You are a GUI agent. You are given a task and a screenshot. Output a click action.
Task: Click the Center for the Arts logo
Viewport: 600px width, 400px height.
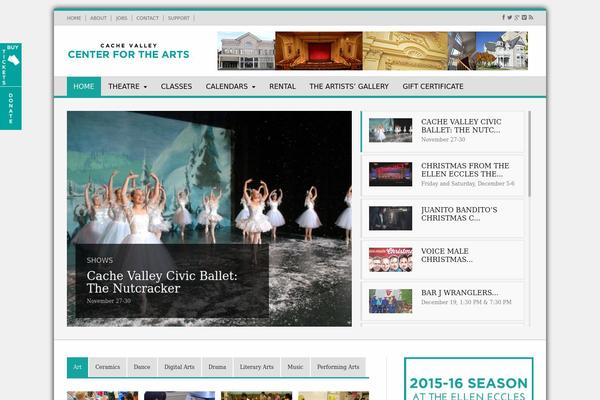click(129, 51)
